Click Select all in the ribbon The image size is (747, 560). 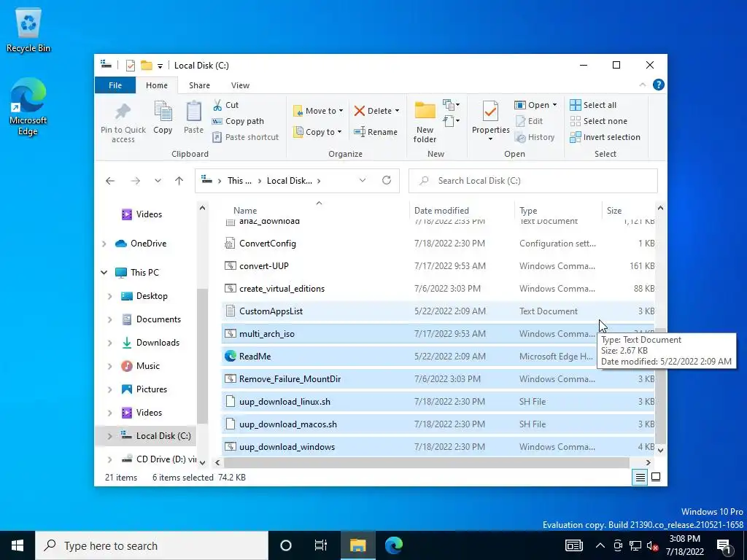coord(593,105)
